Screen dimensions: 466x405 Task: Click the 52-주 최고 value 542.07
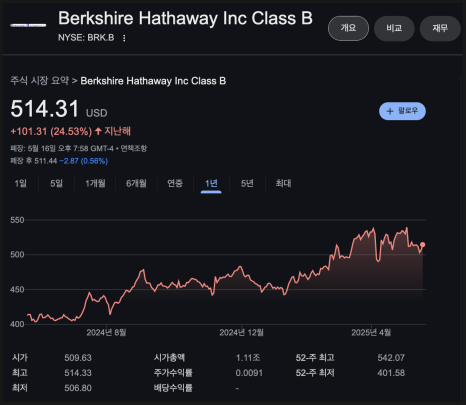391,358
